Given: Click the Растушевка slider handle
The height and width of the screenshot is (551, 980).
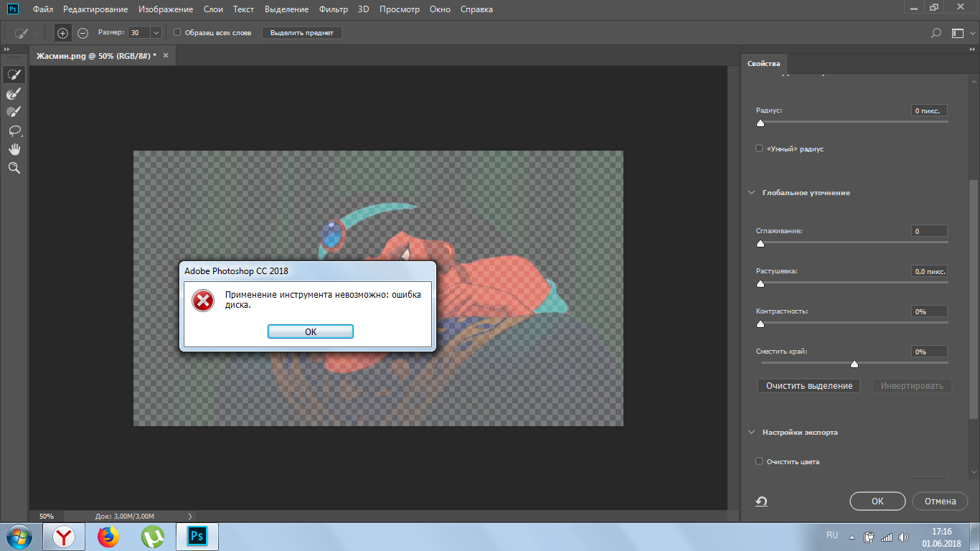Looking at the screenshot, I should click(x=760, y=284).
